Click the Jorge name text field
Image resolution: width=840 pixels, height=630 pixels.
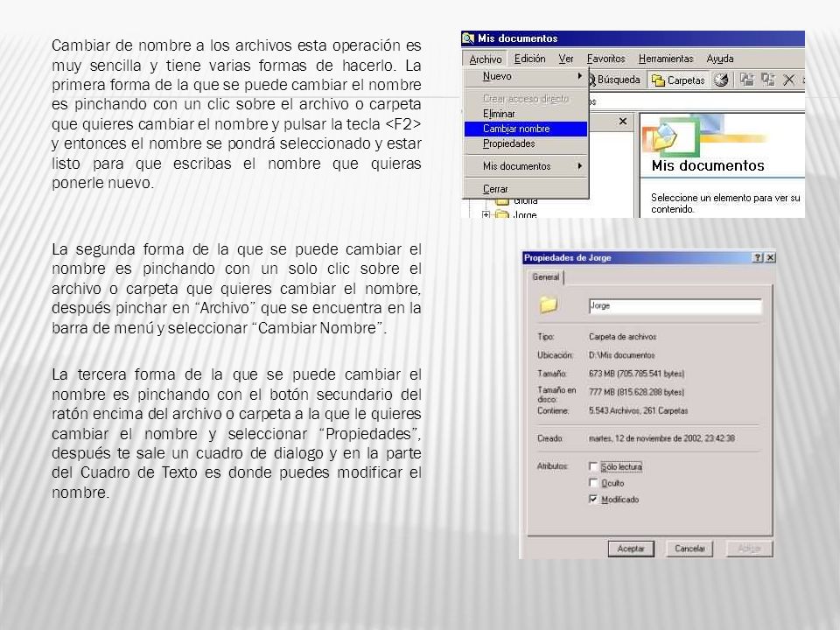click(x=675, y=306)
